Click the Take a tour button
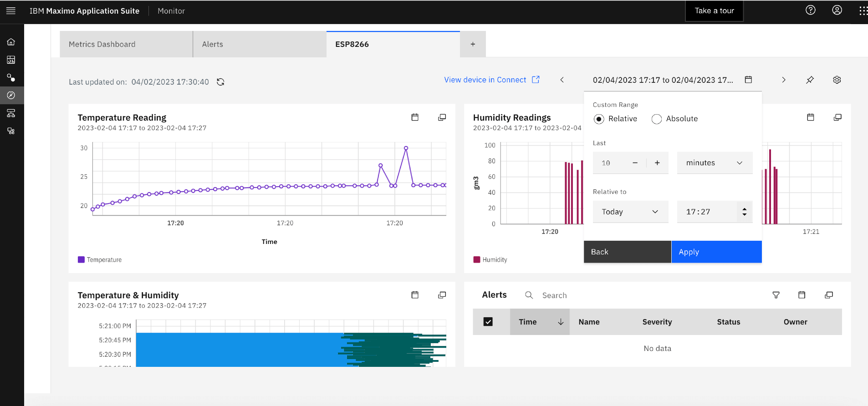The height and width of the screenshot is (406, 868). tap(714, 10)
